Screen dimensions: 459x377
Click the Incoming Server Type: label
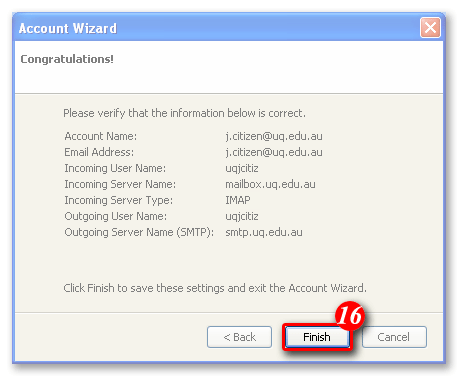click(x=119, y=200)
